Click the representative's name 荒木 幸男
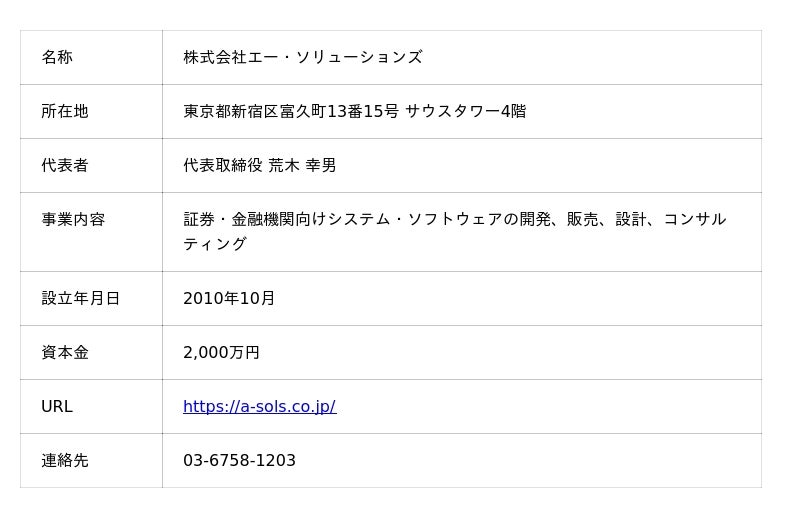 click(302, 166)
